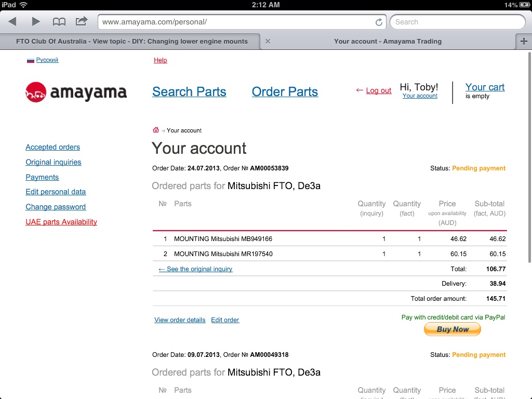The height and width of the screenshot is (399, 532).
Task: Click part MOUNTING Mitsubishi MB949166
Action: [223, 239]
